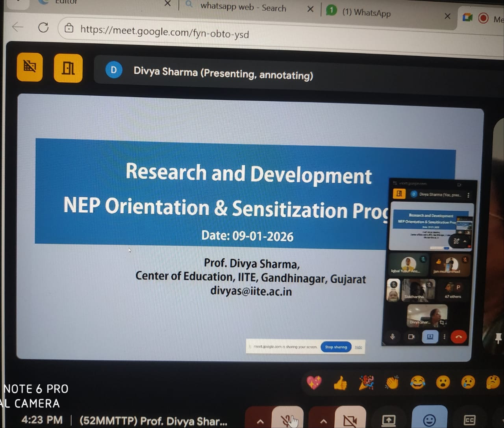The height and width of the screenshot is (428, 504).
Task: Send the clapping hands reaction
Action: click(x=392, y=382)
